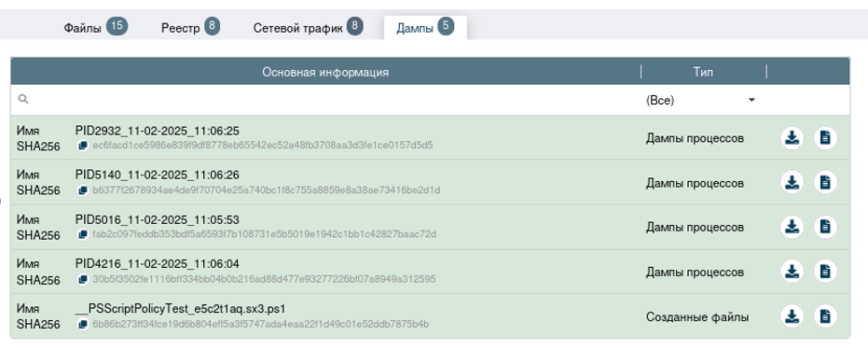Switch to the Файлы tab

click(x=95, y=27)
